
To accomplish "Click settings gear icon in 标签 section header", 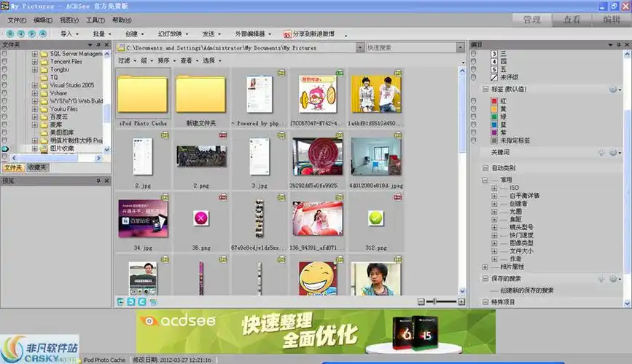I will 615,90.
